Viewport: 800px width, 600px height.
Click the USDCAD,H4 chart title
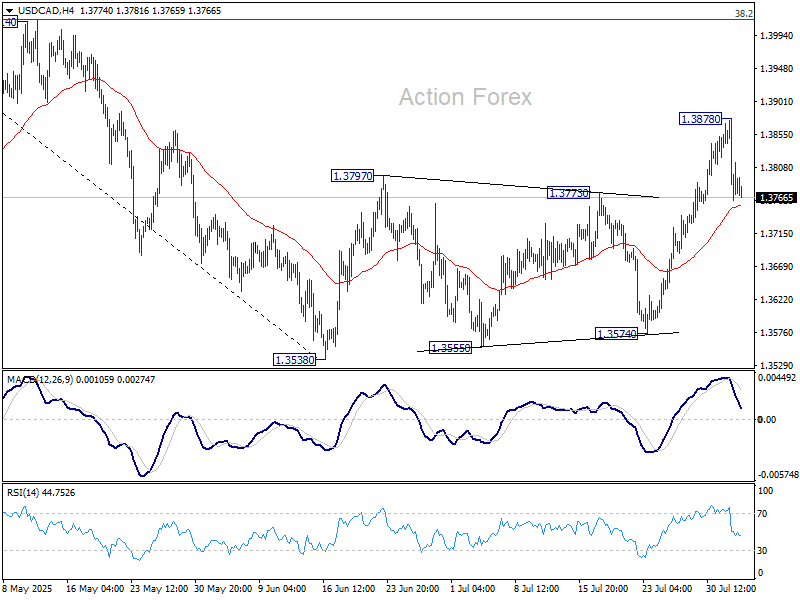click(x=42, y=8)
